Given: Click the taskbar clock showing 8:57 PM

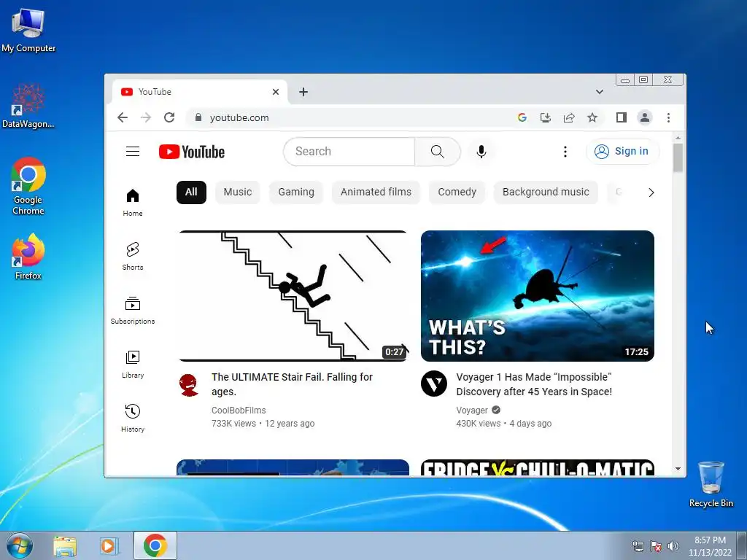Looking at the screenshot, I should pyautogui.click(x=710, y=546).
